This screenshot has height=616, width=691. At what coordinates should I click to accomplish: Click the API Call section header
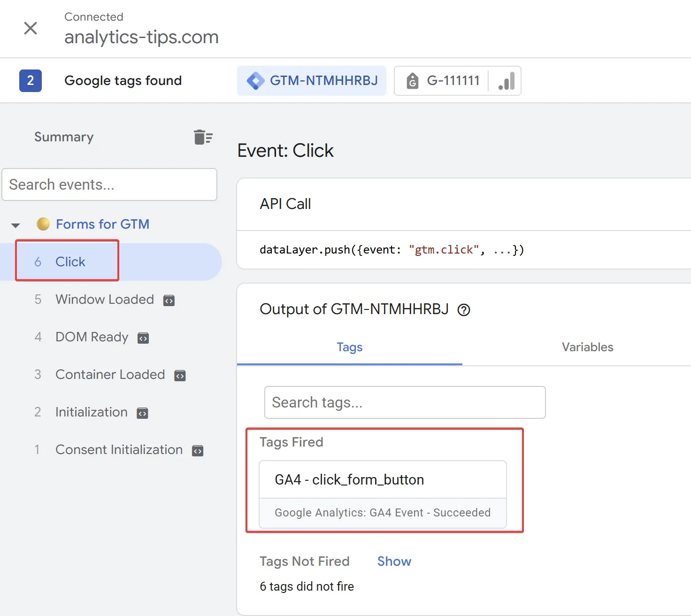click(285, 204)
